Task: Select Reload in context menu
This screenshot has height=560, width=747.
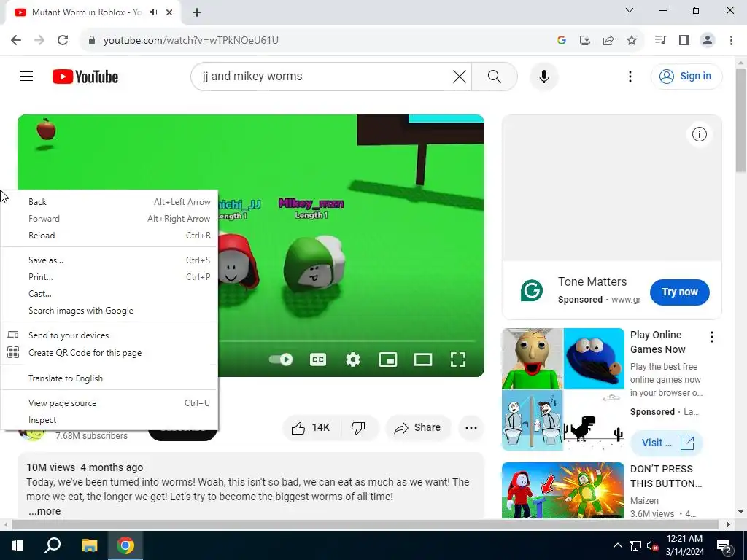Action: (109, 236)
